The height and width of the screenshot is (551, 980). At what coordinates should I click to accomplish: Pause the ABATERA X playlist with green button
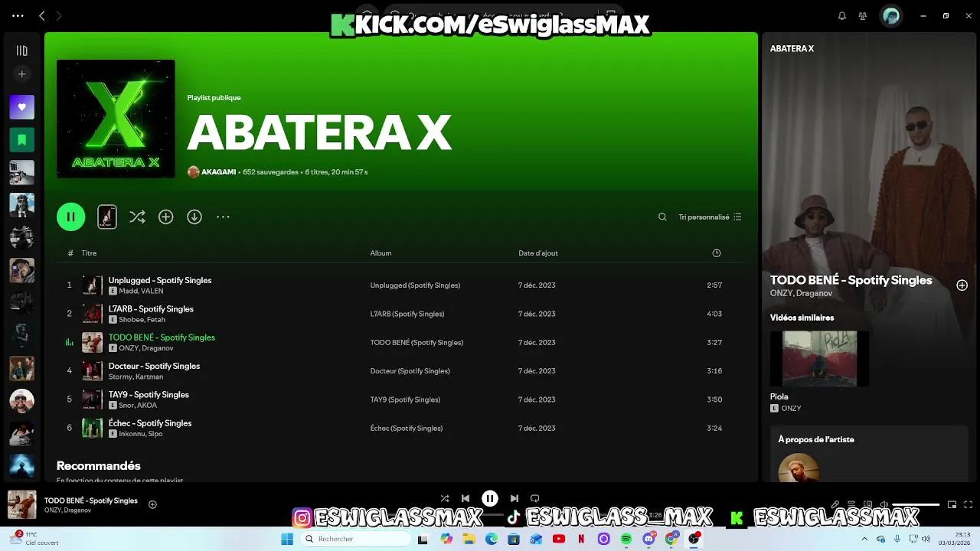[70, 217]
